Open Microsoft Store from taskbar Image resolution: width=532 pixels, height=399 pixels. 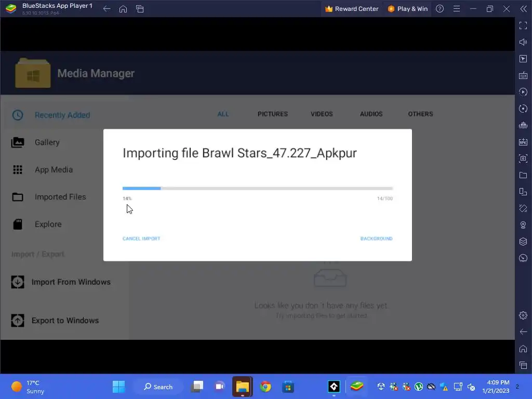point(288,387)
